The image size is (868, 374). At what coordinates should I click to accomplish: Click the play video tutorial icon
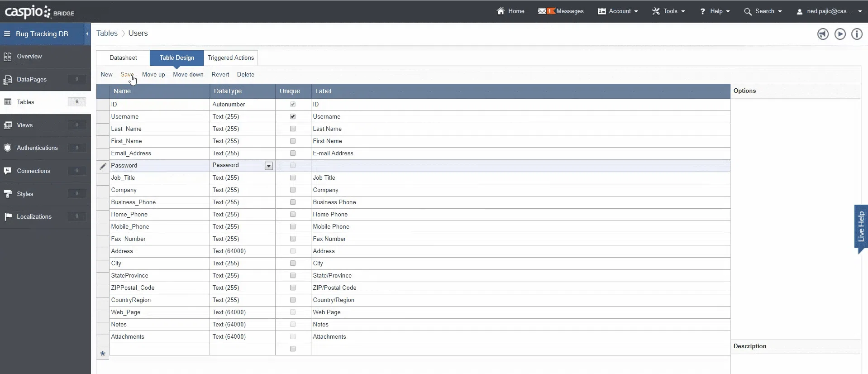coord(840,34)
